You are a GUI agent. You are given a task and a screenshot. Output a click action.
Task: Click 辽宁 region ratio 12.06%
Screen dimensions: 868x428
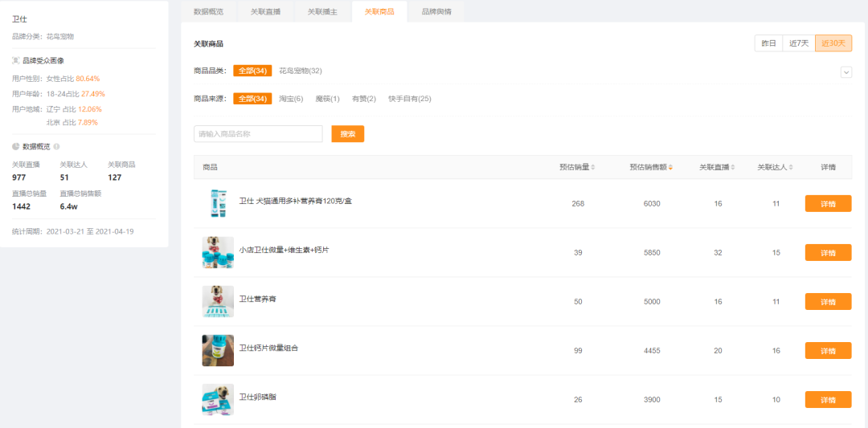coord(90,109)
